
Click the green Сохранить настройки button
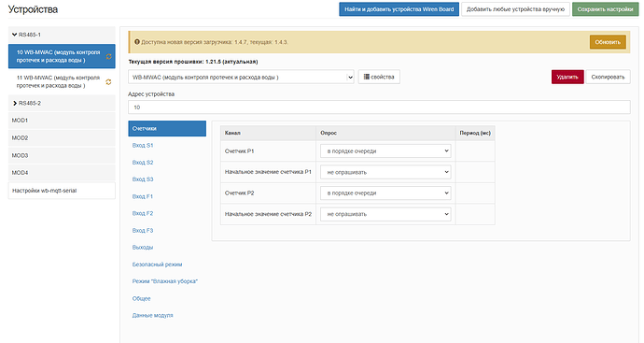click(x=605, y=9)
